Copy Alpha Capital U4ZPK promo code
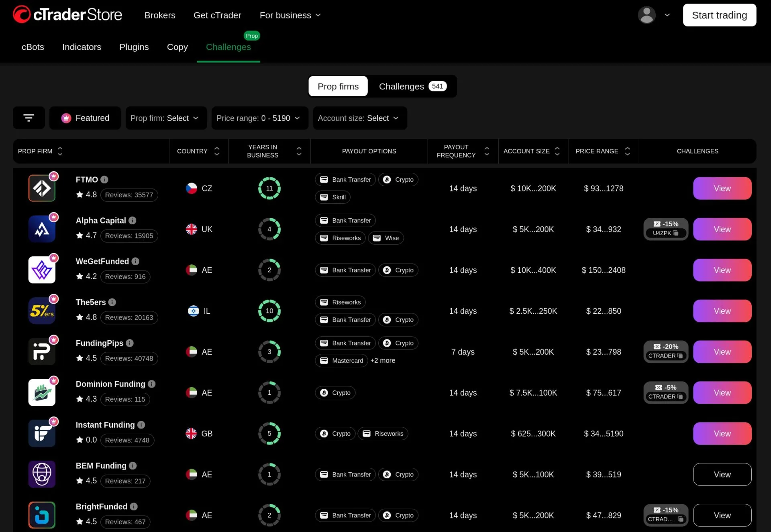This screenshot has height=532, width=771. point(675,233)
